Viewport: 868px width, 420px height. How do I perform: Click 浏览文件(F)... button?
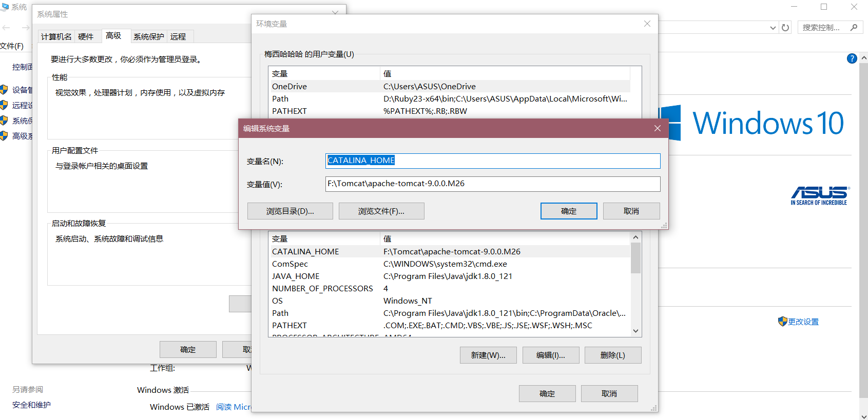point(381,211)
